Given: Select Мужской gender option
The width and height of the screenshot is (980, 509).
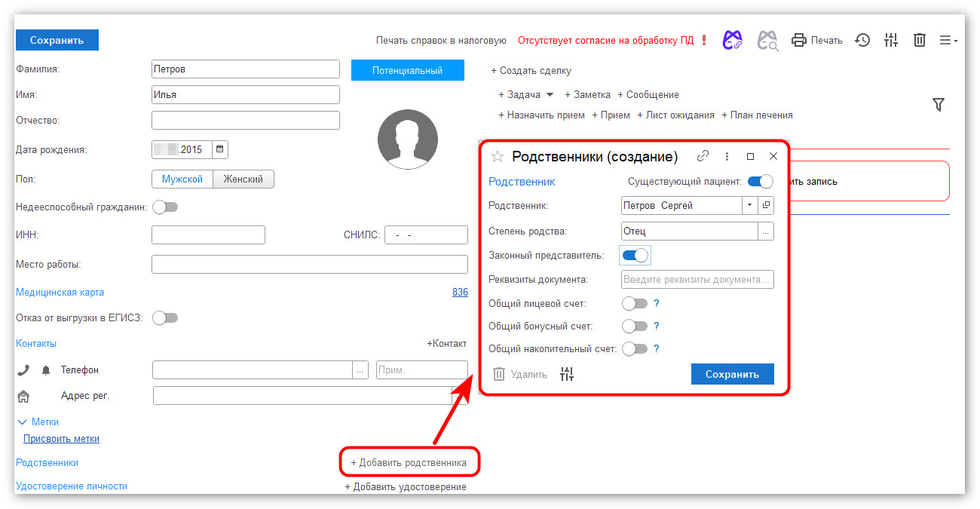Looking at the screenshot, I should 182,179.
